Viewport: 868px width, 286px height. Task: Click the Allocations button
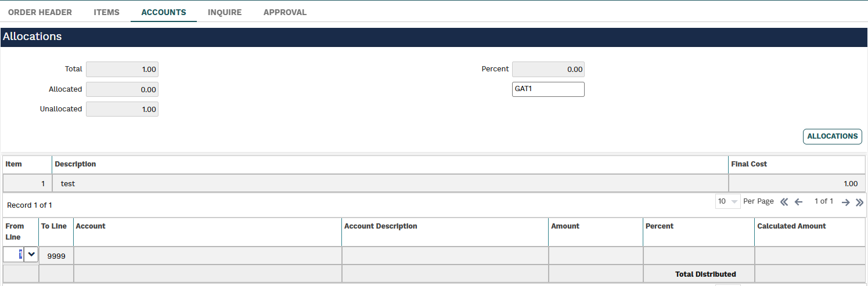832,136
